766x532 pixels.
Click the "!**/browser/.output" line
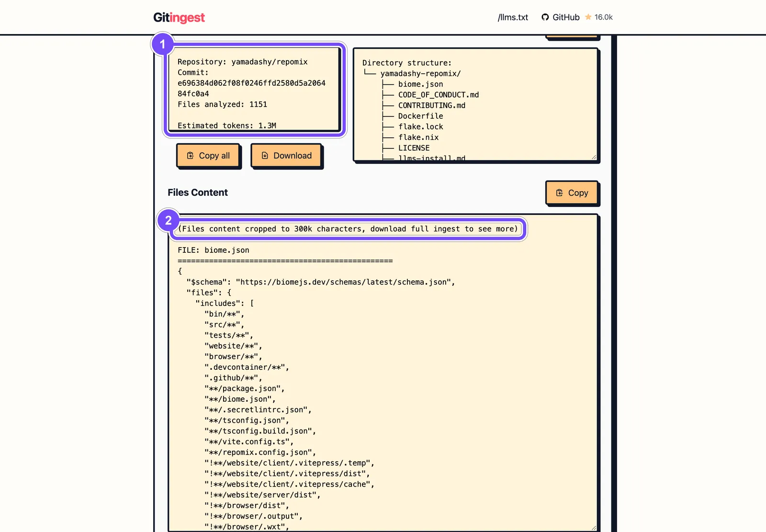pos(254,516)
